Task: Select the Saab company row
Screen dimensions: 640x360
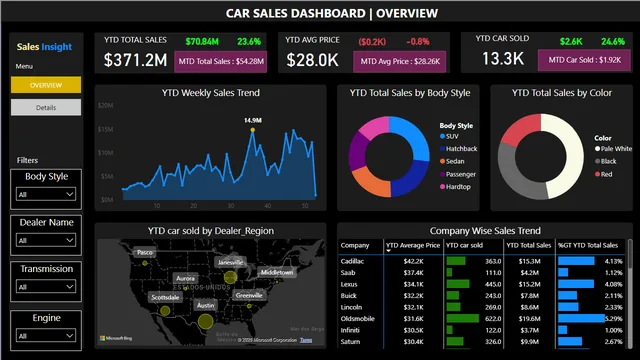Action: tap(482, 273)
